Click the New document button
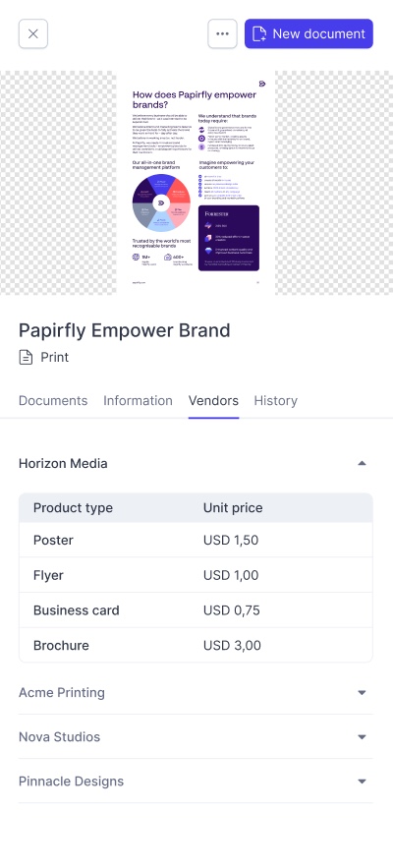This screenshot has height=868, width=393. (x=309, y=33)
